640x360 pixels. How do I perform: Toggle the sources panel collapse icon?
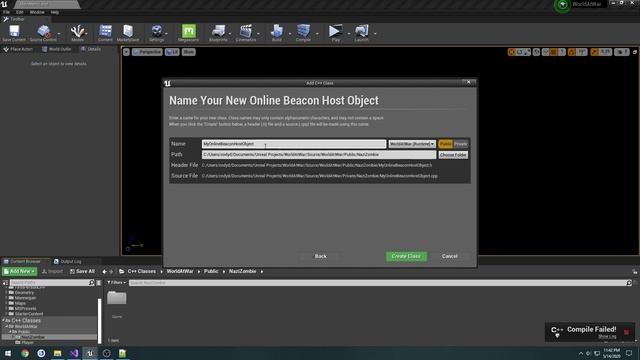click(x=5, y=282)
